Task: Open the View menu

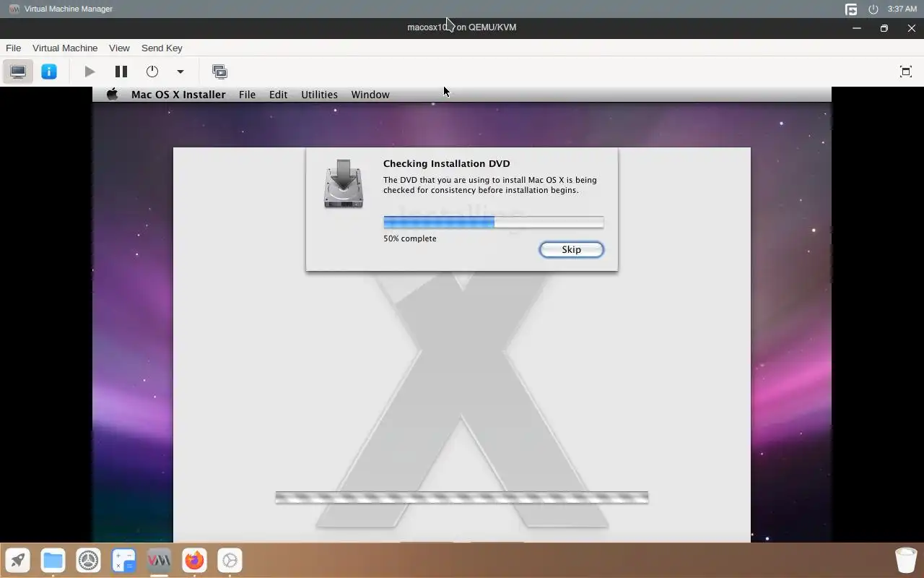Action: click(119, 48)
